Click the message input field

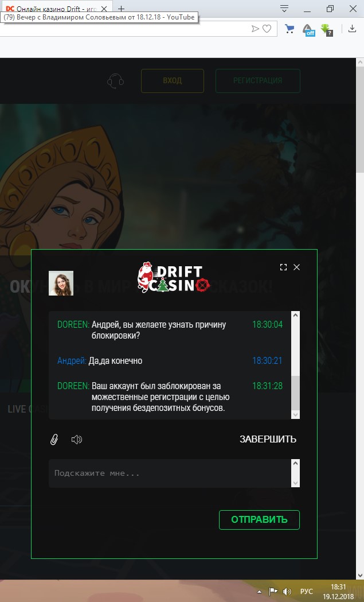(170, 473)
